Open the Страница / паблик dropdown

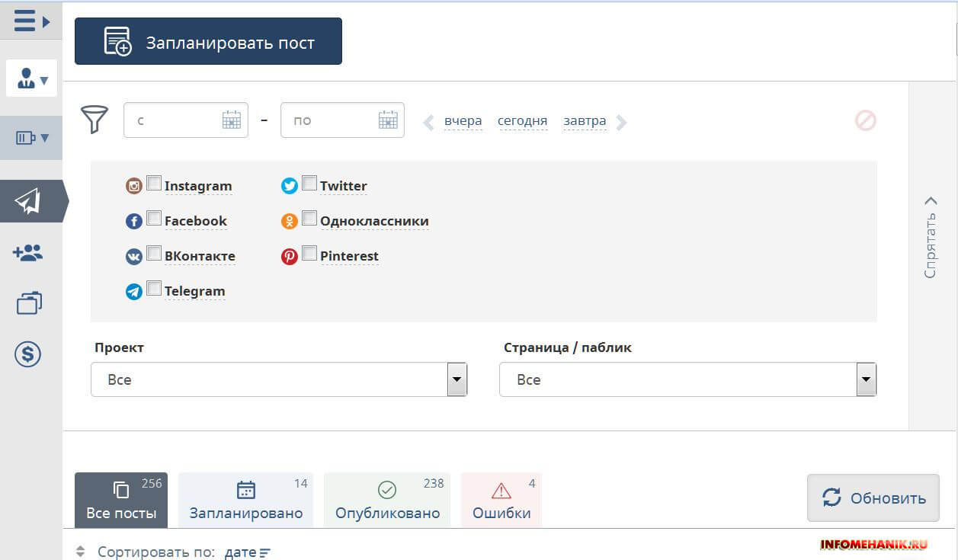(866, 379)
